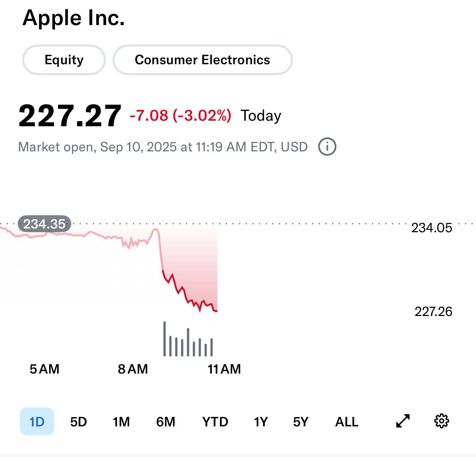Click the red price line endpoint
The height and width of the screenshot is (457, 476).
point(217,311)
